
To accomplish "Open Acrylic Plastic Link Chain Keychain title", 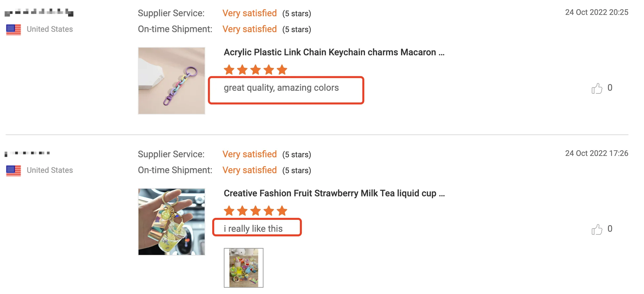I will [x=334, y=52].
